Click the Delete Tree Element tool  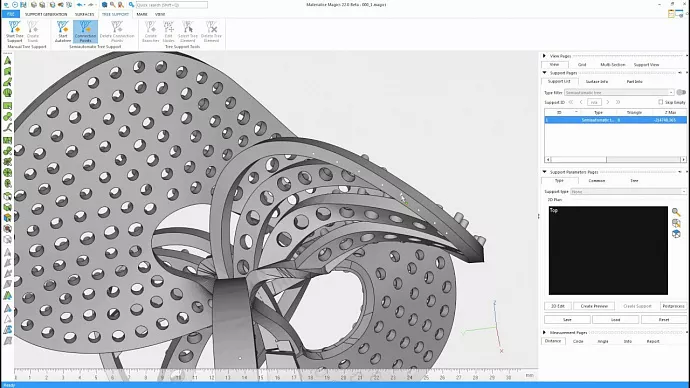[211, 31]
